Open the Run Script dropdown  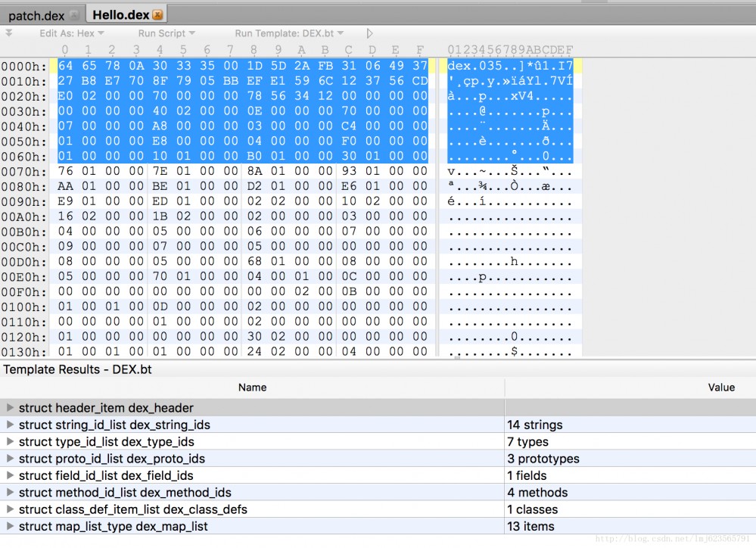point(166,33)
